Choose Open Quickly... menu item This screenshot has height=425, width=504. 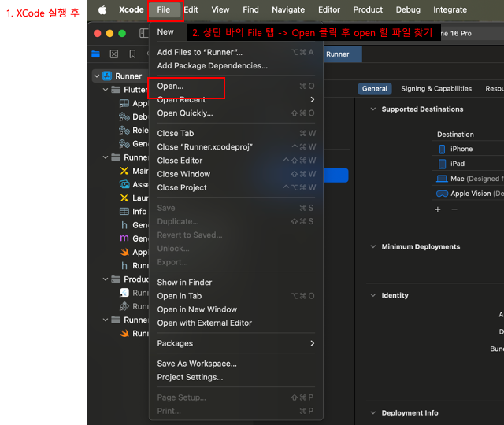pos(235,113)
